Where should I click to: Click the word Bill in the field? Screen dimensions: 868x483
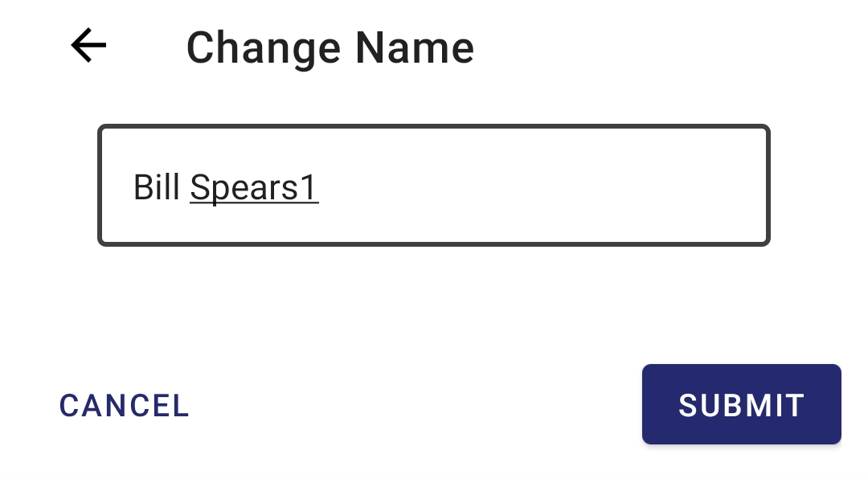(x=156, y=187)
